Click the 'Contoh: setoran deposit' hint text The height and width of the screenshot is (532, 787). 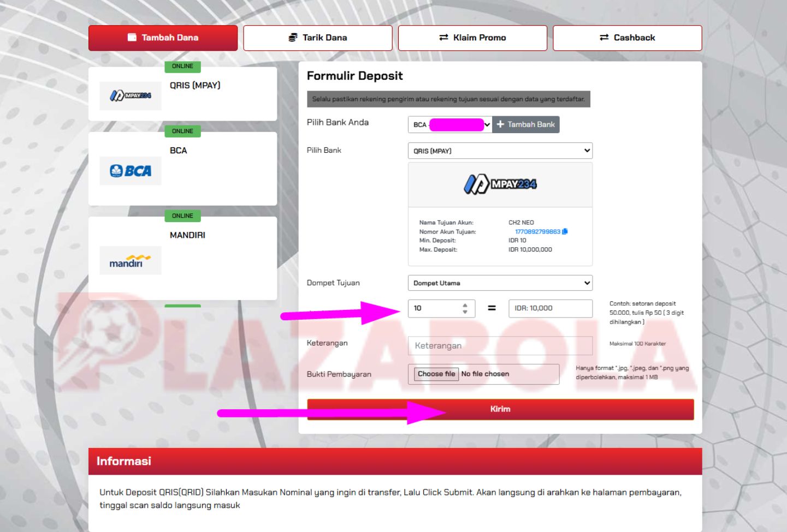(x=647, y=313)
